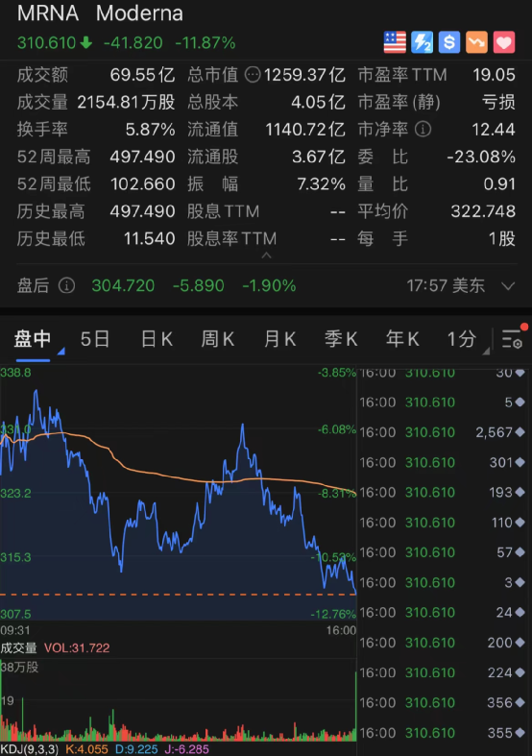
Task: Tap the 量比 value 0.91
Action: pos(499,184)
